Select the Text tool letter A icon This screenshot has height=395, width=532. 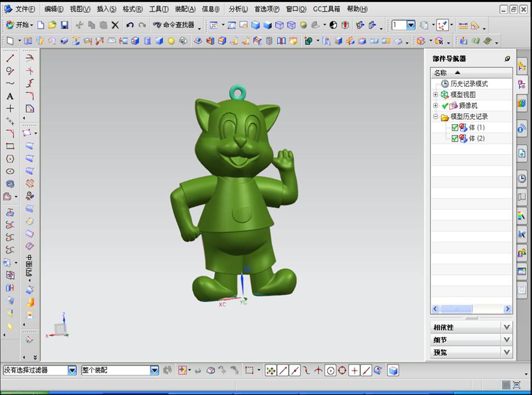(10, 96)
